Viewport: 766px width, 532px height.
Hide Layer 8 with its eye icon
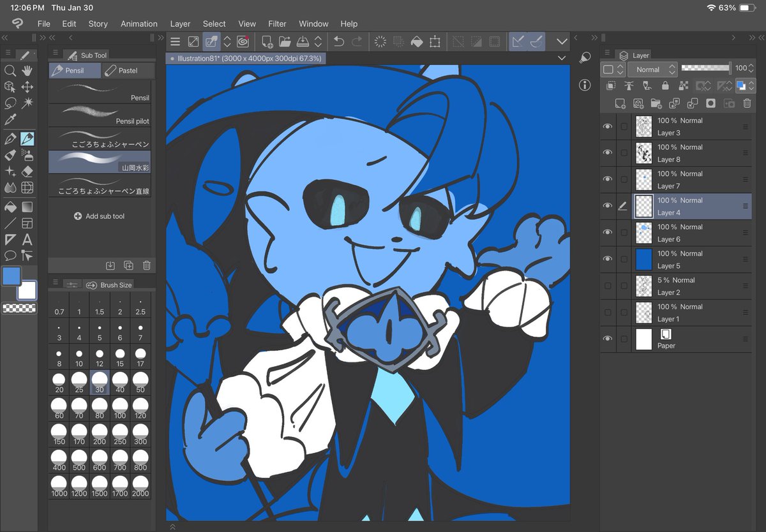click(x=608, y=152)
